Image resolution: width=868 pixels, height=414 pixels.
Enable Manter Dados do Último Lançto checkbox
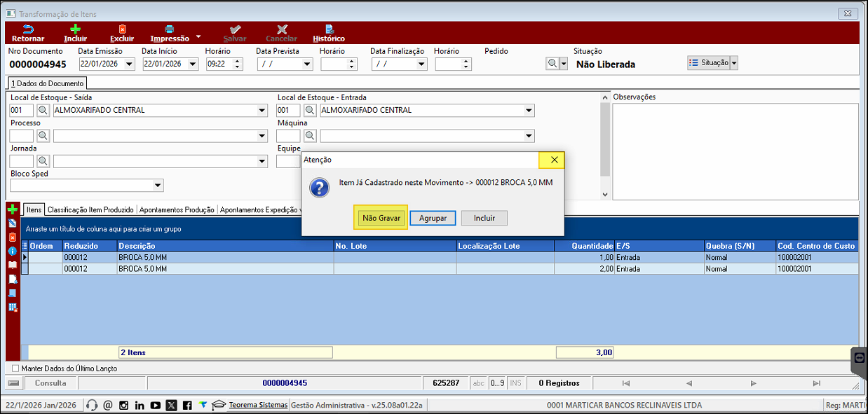(16, 368)
